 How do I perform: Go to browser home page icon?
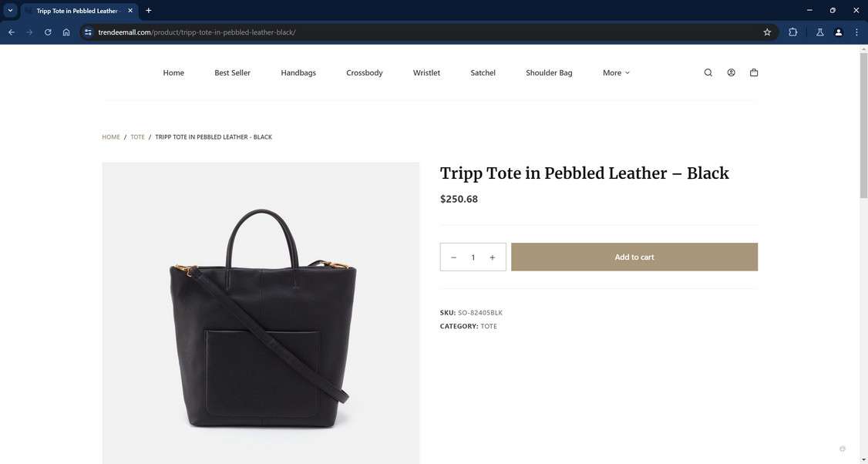tap(66, 32)
